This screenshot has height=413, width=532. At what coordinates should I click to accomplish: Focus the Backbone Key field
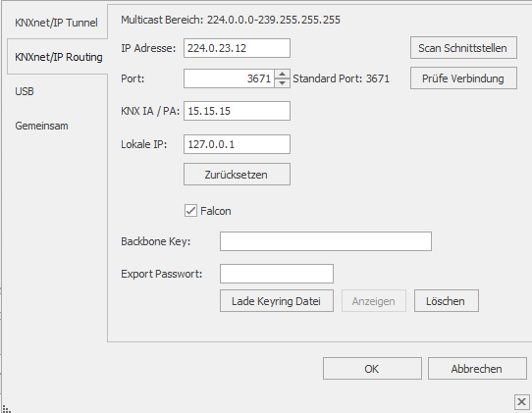point(326,241)
